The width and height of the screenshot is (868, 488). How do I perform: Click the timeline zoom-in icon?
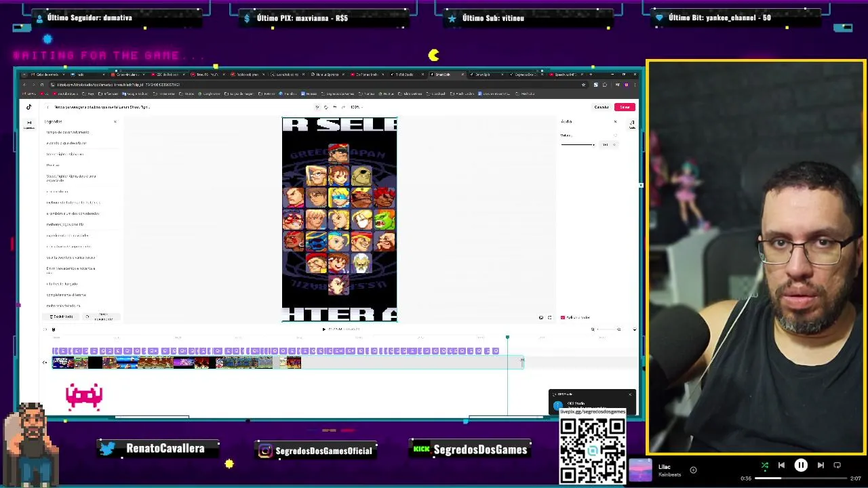tap(619, 329)
